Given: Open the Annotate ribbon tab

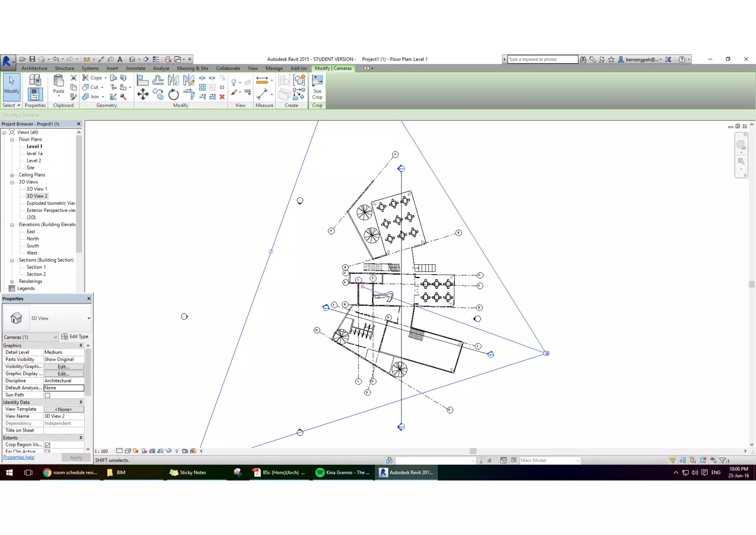Looking at the screenshot, I should [135, 68].
